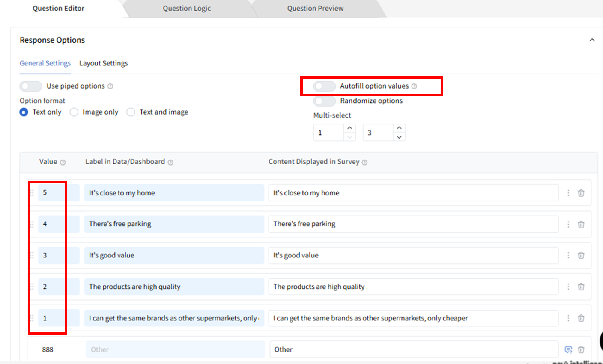Enable the Autofill option values toggle
The width and height of the screenshot is (603, 364).
pyautogui.click(x=324, y=86)
